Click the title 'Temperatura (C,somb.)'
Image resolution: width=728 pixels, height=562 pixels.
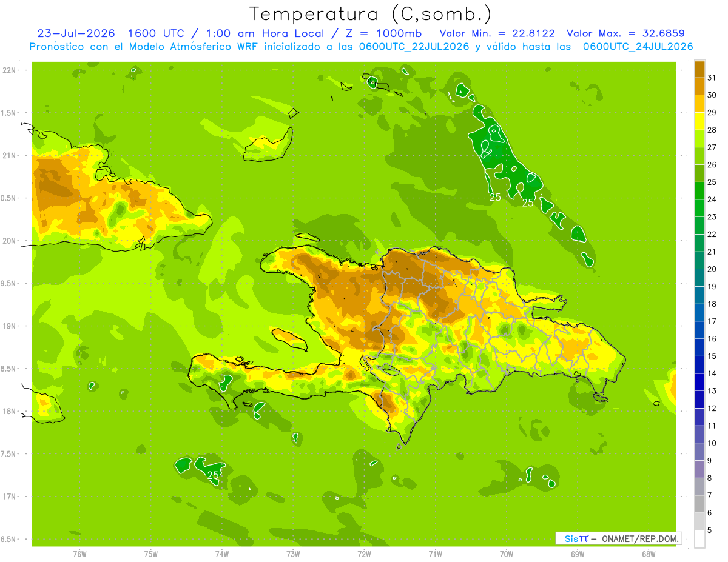371,14
